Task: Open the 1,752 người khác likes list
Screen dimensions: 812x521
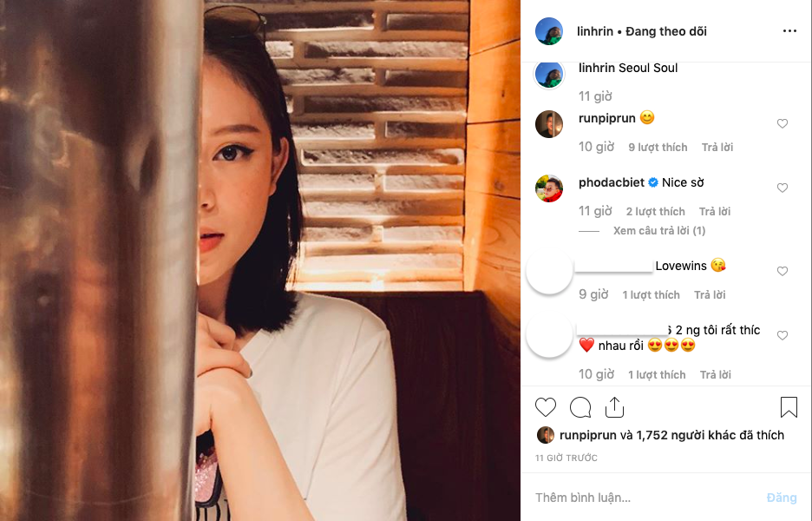Action: 710,435
